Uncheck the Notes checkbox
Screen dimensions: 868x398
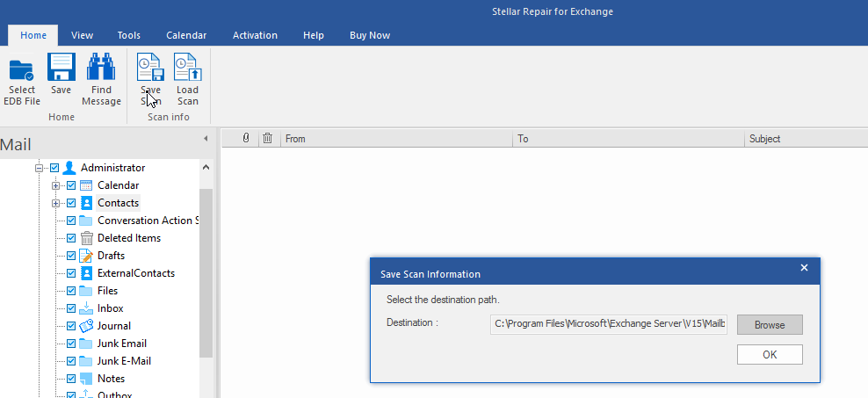(71, 380)
